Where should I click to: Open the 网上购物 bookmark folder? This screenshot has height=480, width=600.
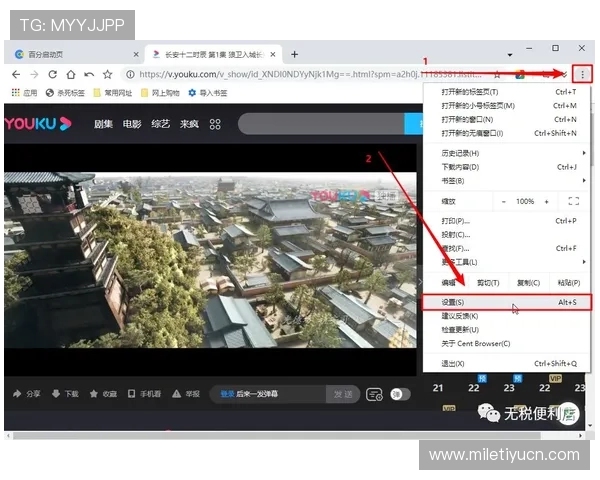(x=160, y=93)
